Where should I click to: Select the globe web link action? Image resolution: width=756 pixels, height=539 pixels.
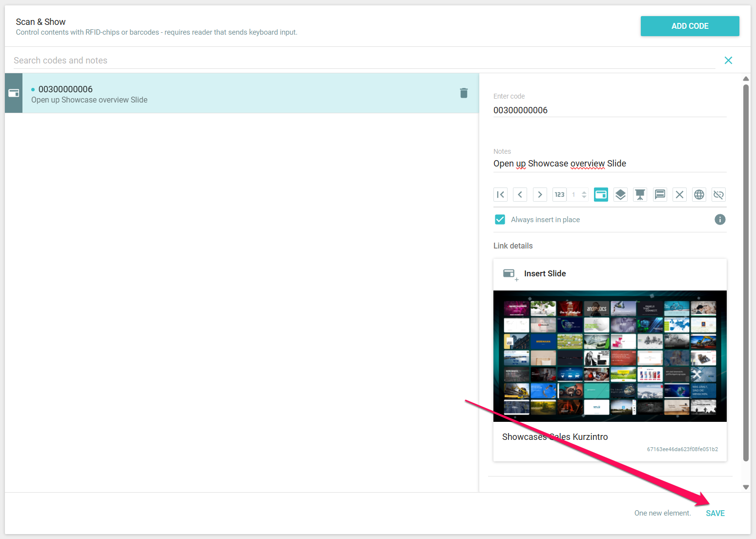click(x=699, y=195)
